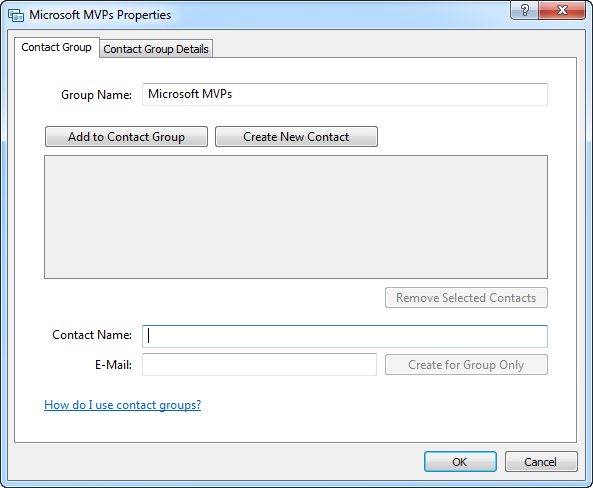Screen dimensions: 593x488
Task: Open 'How do I use contact groups?' link
Action: 123,405
